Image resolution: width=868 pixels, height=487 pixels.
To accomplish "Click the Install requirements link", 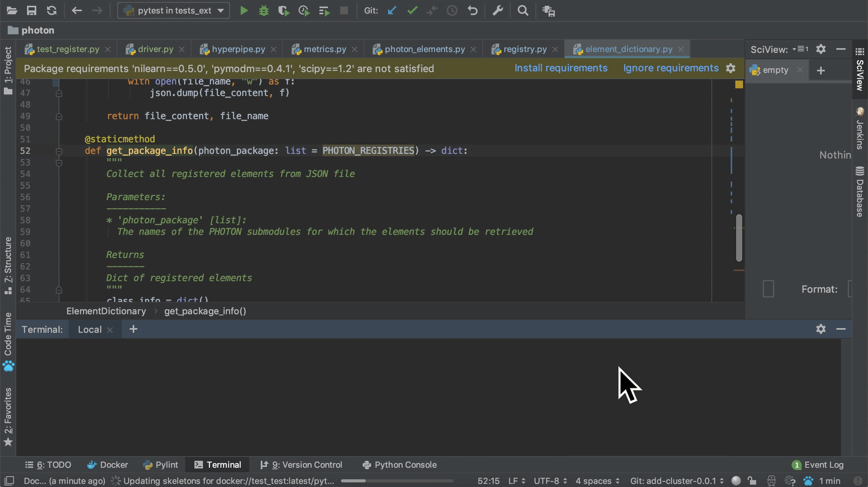I will tap(561, 68).
